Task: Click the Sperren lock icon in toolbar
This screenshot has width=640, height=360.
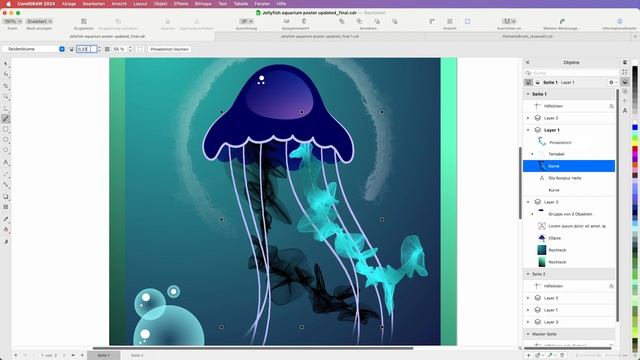Action: click(167, 21)
